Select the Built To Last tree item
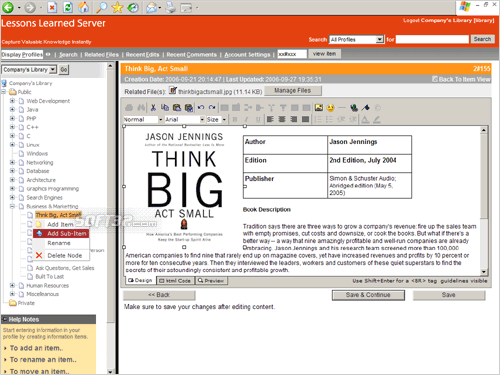Screen dimensions: 500x375 tap(50, 277)
